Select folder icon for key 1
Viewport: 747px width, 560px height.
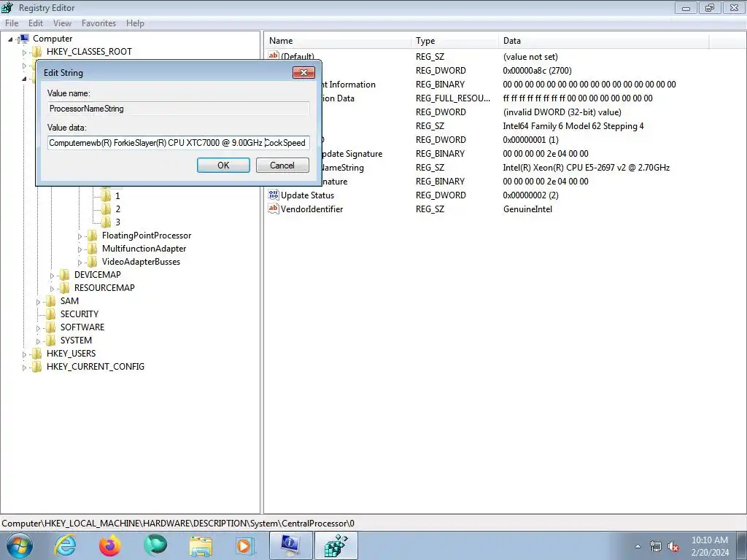pos(106,195)
